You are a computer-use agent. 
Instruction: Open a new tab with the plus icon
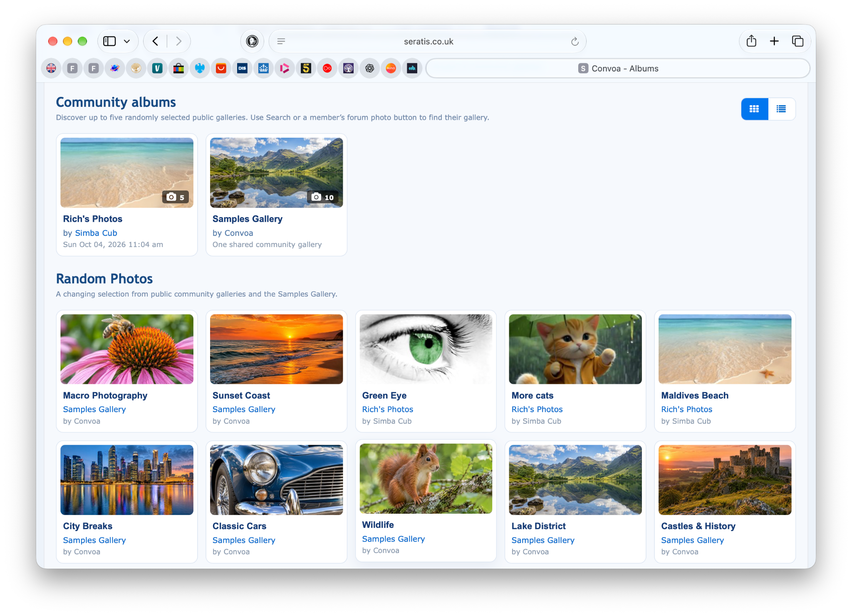tap(774, 41)
